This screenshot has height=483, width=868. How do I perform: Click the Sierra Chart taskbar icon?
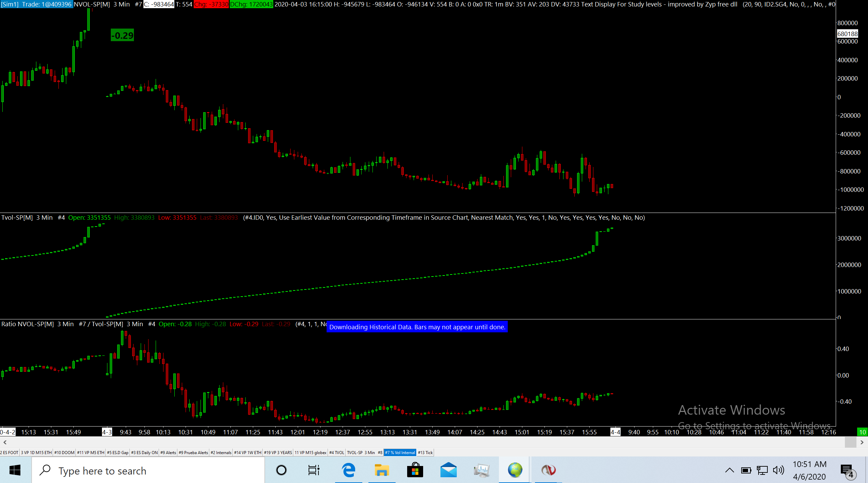548,470
